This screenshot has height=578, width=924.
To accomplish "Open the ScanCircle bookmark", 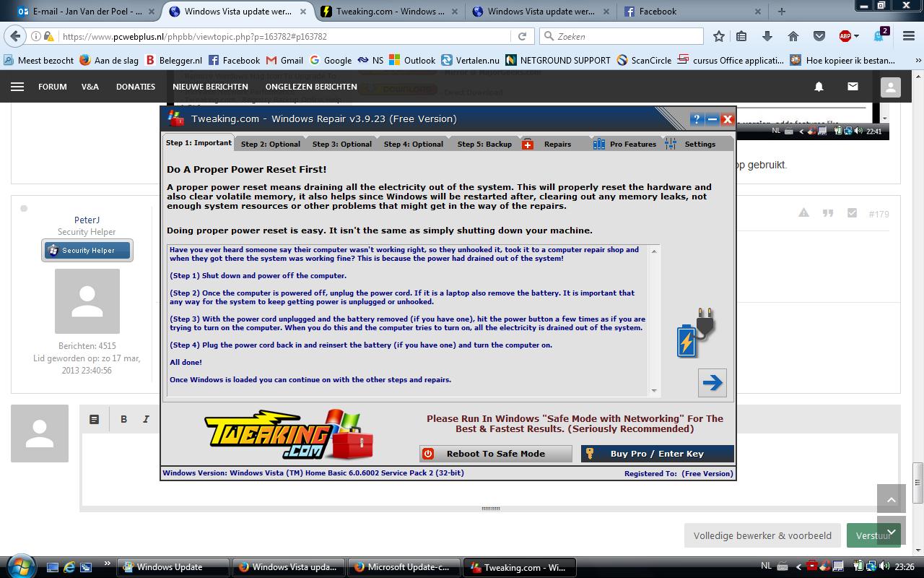I will coord(644,60).
